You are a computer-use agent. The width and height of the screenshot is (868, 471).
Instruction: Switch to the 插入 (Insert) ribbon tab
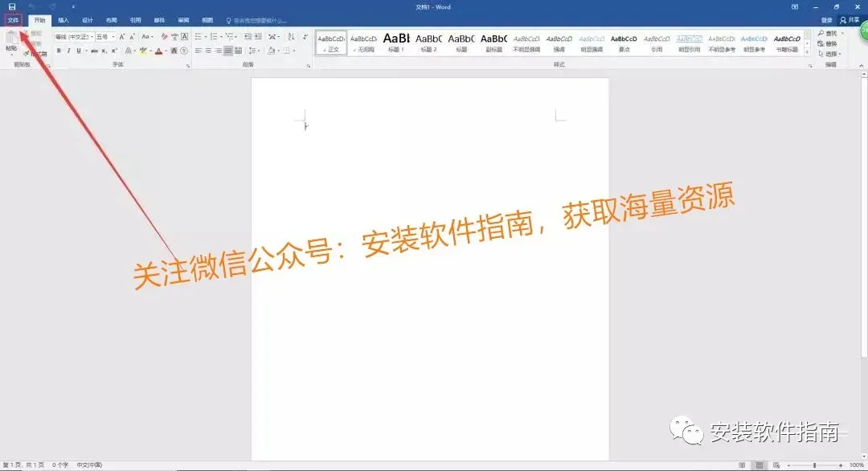point(63,20)
